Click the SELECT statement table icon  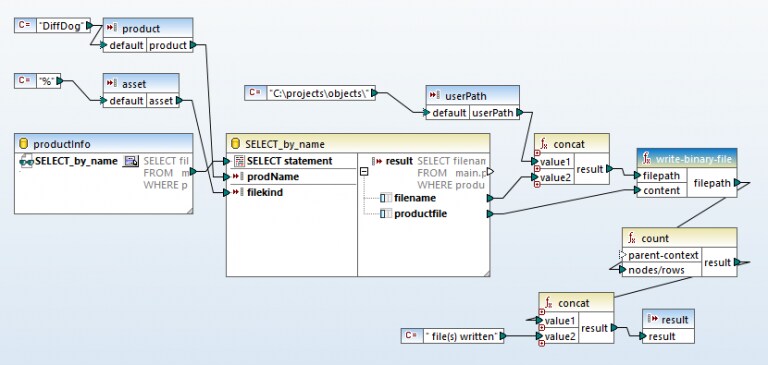pyautogui.click(x=239, y=161)
